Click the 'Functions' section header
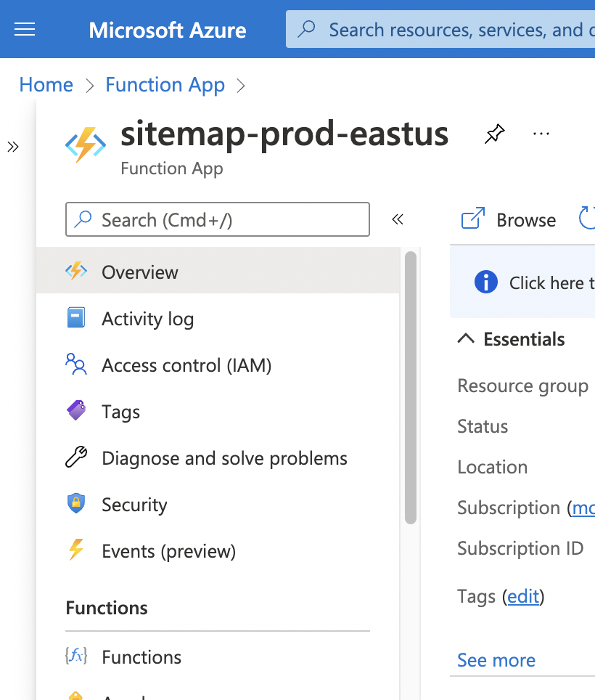This screenshot has width=595, height=700. tap(107, 608)
